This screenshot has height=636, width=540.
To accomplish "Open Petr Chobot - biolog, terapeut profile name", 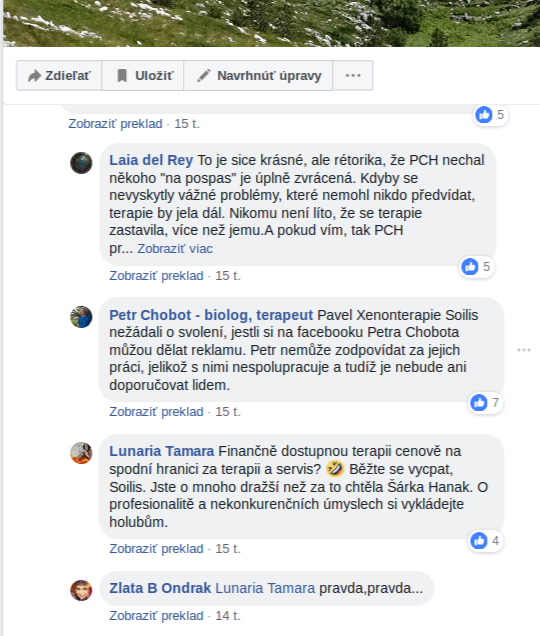I will tap(211, 315).
